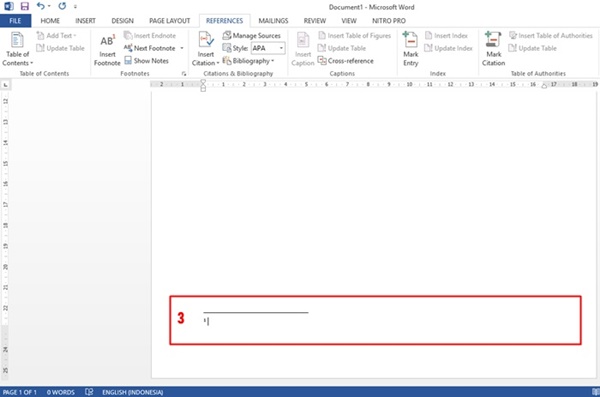Click Show Notes
600x397 pixels.
click(147, 61)
